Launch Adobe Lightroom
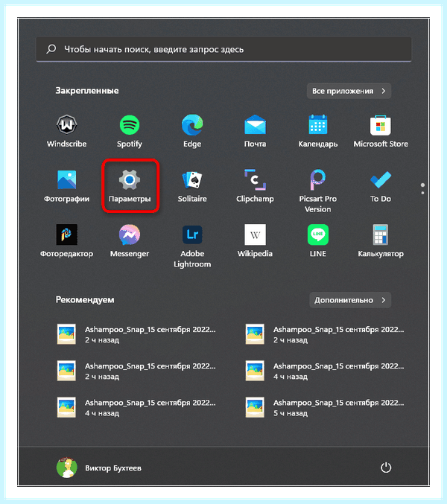The width and height of the screenshot is (447, 504). click(x=192, y=246)
